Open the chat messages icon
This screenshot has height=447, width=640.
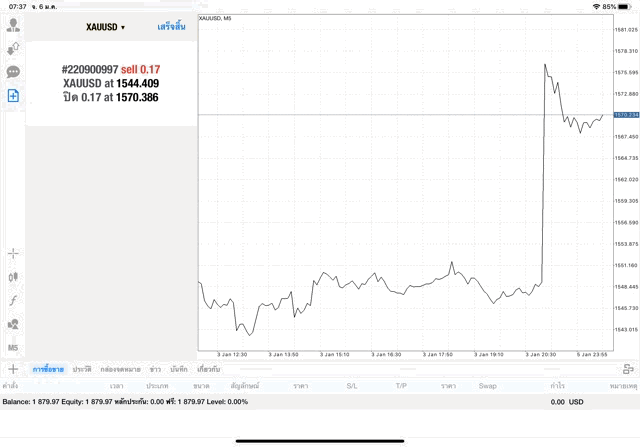point(13,72)
